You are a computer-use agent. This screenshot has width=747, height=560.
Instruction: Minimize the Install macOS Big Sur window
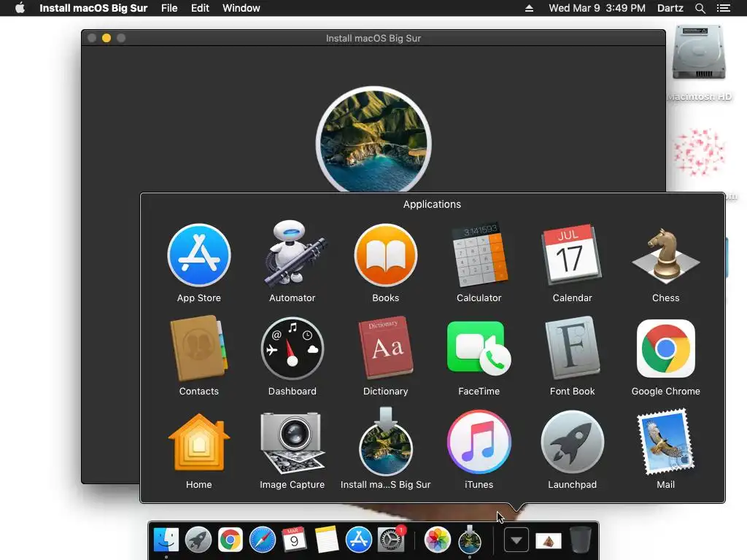pyautogui.click(x=107, y=38)
